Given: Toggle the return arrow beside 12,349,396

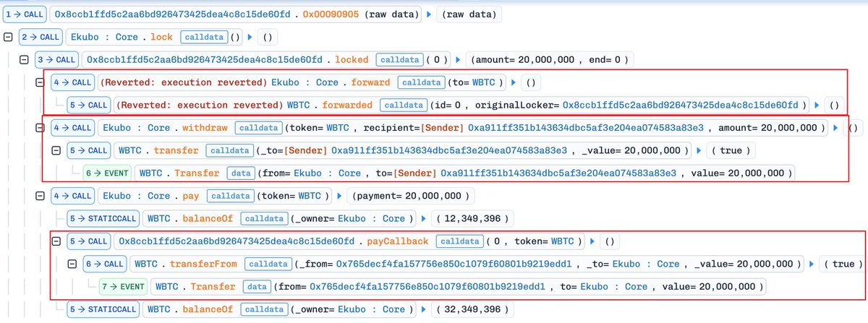Looking at the screenshot, I should click(x=425, y=218).
